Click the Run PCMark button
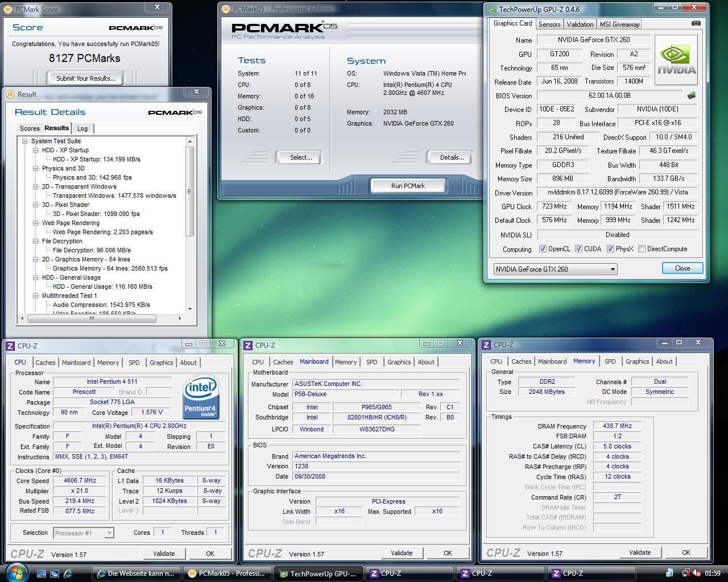 tap(408, 186)
